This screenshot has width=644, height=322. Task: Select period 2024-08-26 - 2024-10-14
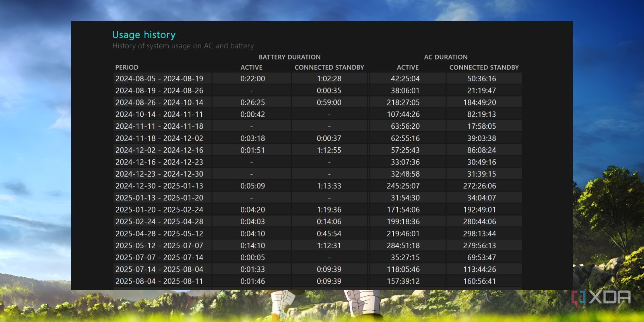tap(159, 102)
